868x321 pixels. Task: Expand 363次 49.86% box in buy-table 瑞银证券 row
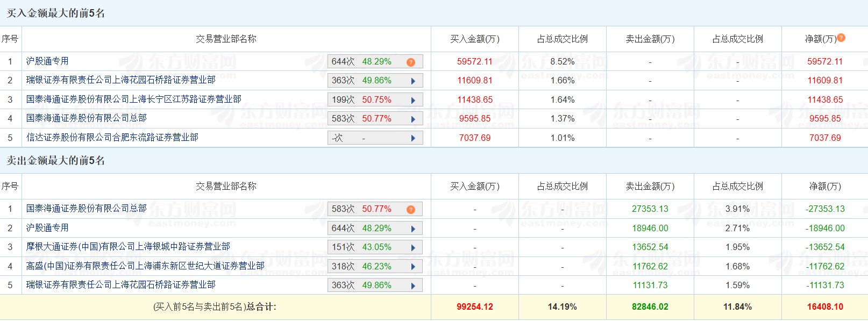tap(375, 81)
